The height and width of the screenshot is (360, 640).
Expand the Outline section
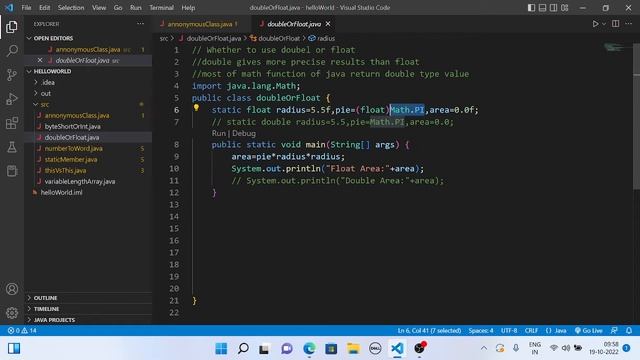click(x=45, y=298)
